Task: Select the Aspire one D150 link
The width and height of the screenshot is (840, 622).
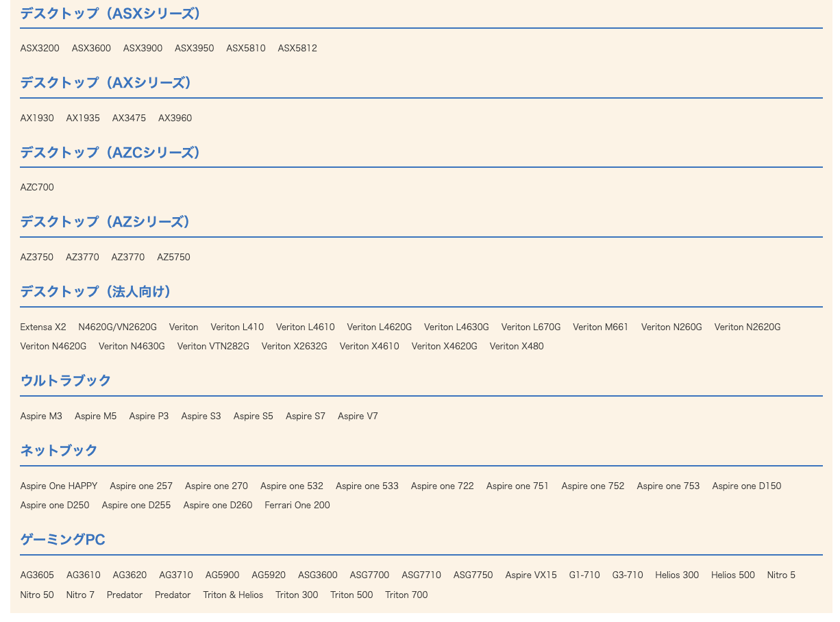Action: pos(747,486)
